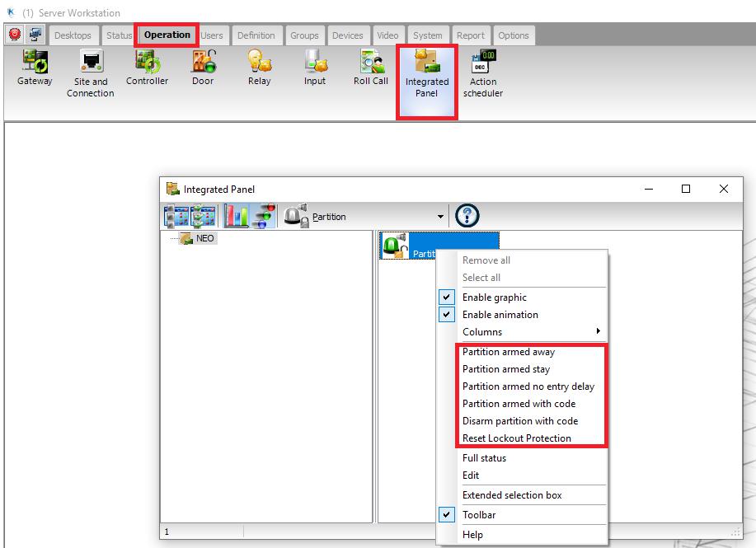Select Disarm partition with code
756x548 pixels.
tap(519, 421)
